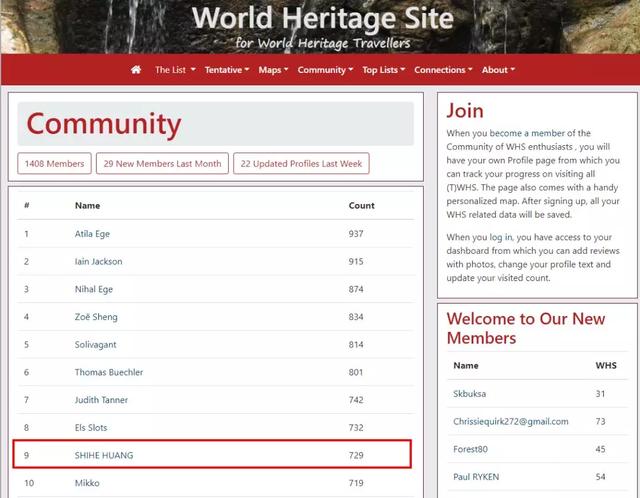
Task: View Mikko's profile
Action: pyautogui.click(x=87, y=483)
